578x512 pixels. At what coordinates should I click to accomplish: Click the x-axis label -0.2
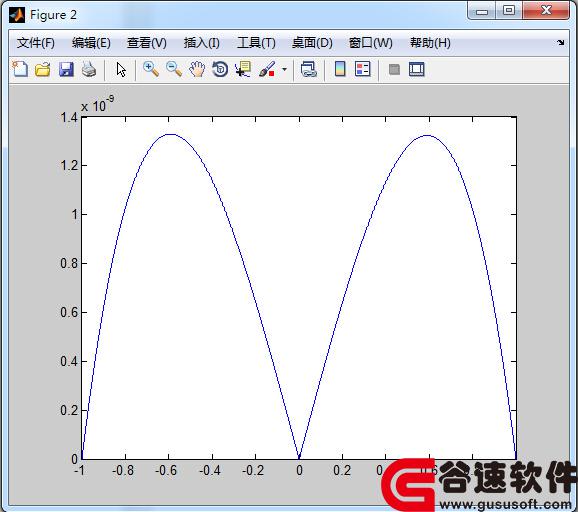(x=253, y=470)
